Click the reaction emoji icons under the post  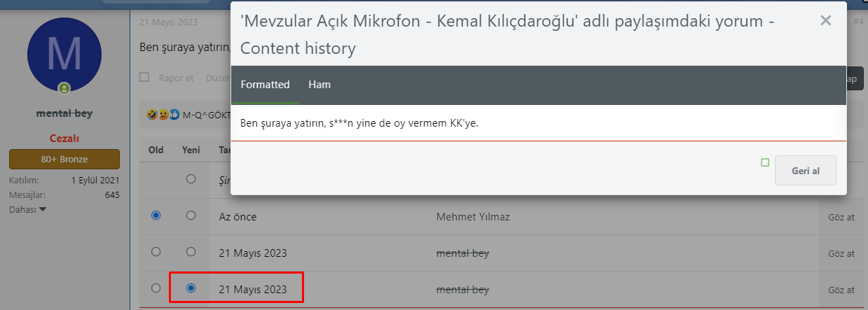point(163,114)
